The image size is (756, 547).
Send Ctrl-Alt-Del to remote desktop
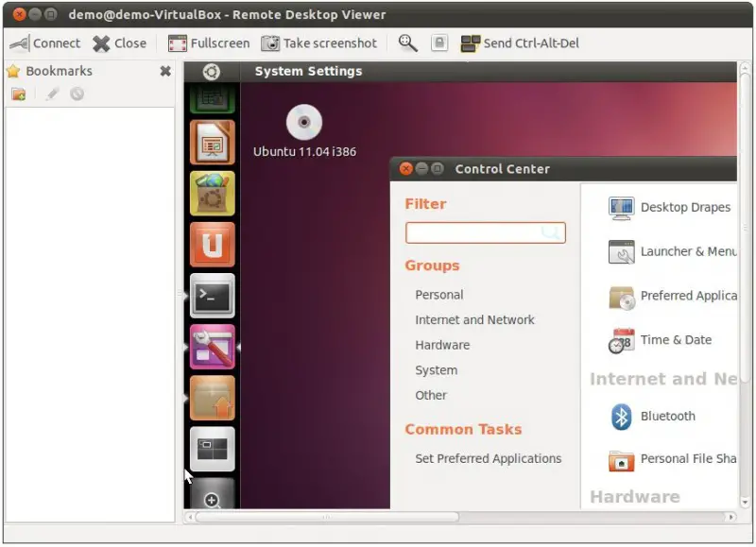point(520,43)
